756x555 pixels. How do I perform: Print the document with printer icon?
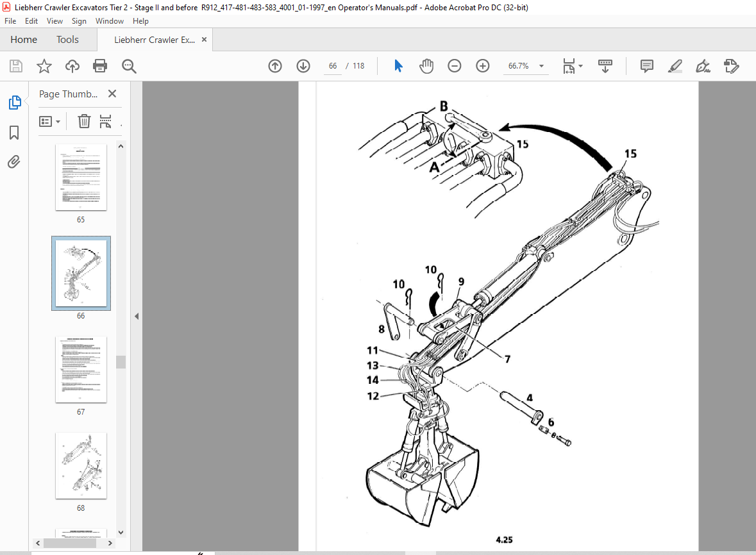(100, 66)
